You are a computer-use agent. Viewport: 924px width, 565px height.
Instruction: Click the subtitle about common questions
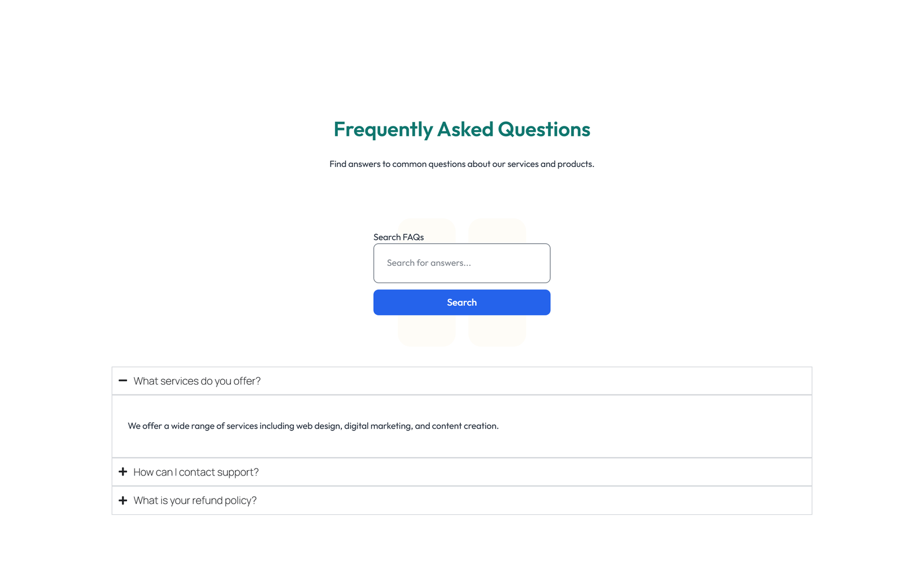461,164
